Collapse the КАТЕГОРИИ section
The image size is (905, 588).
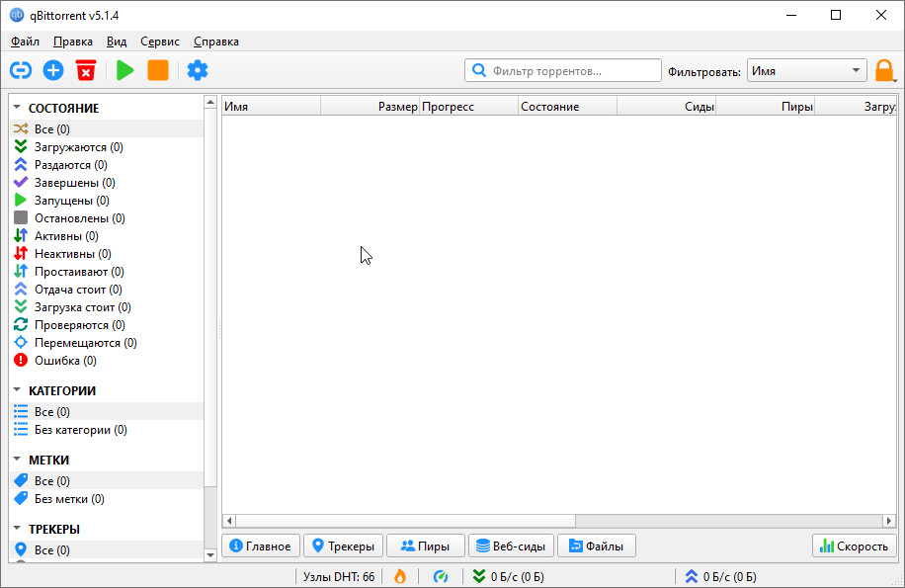(x=17, y=390)
